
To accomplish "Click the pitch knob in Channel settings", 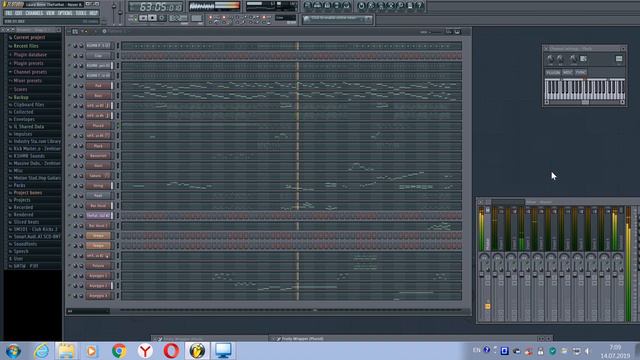I will pyautogui.click(x=573, y=59).
